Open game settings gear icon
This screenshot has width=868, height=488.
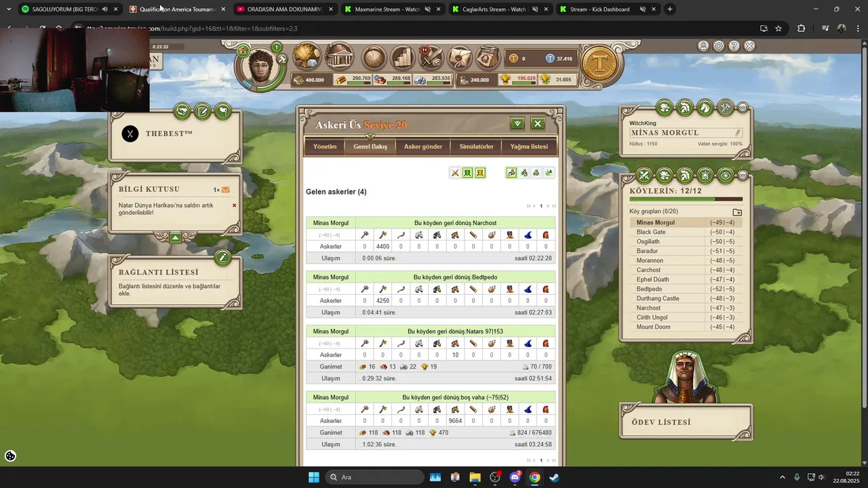(x=719, y=46)
